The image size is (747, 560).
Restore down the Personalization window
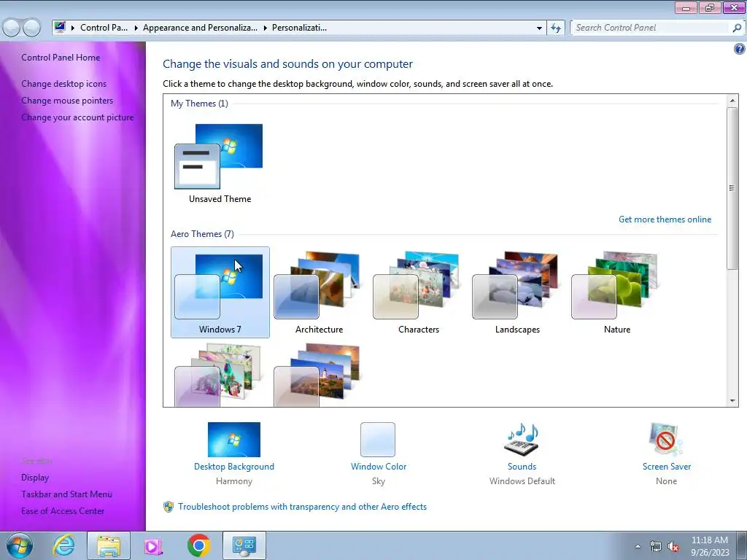(710, 7)
